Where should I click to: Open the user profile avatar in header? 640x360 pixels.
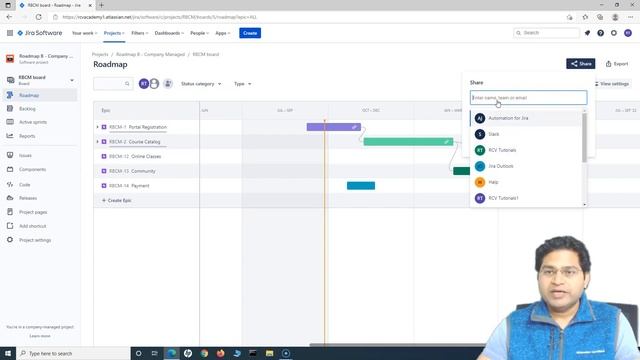click(628, 33)
